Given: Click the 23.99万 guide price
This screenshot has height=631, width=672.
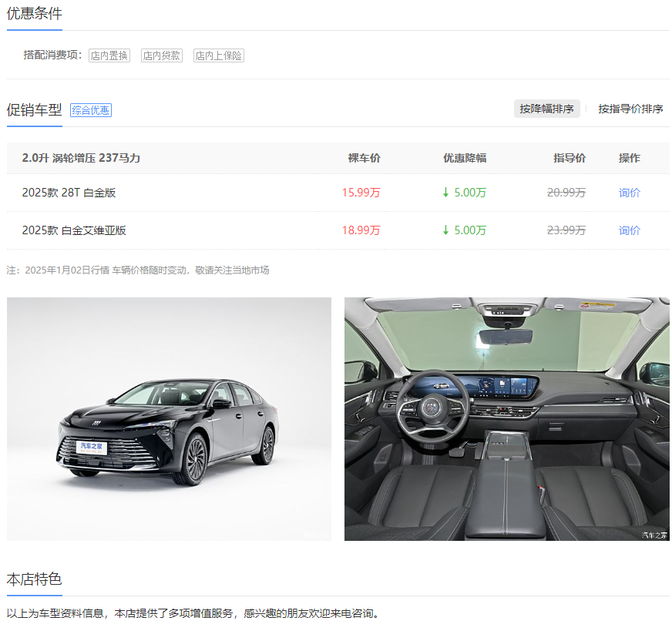Looking at the screenshot, I should (566, 230).
